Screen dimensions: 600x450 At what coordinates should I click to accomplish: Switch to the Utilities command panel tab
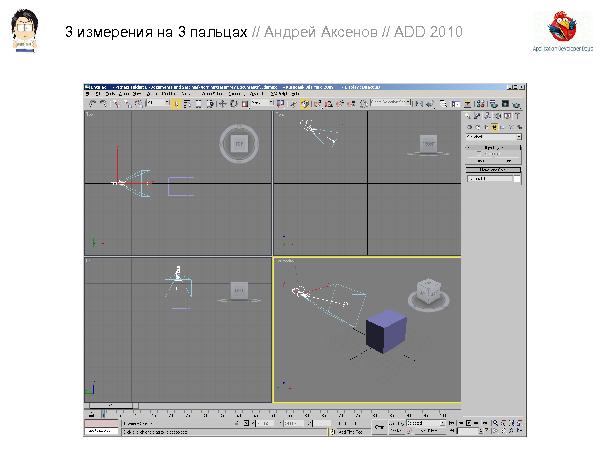517,116
